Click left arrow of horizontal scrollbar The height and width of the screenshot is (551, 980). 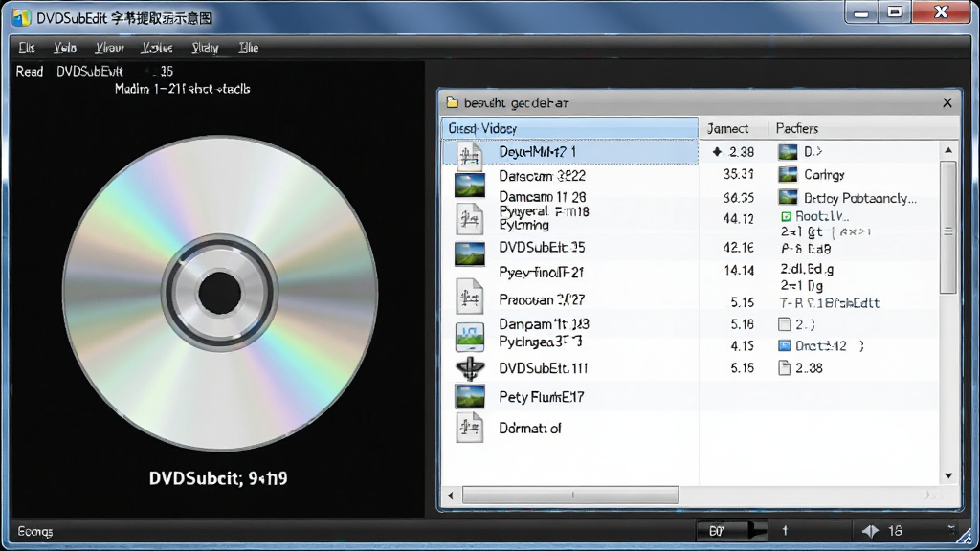(451, 496)
